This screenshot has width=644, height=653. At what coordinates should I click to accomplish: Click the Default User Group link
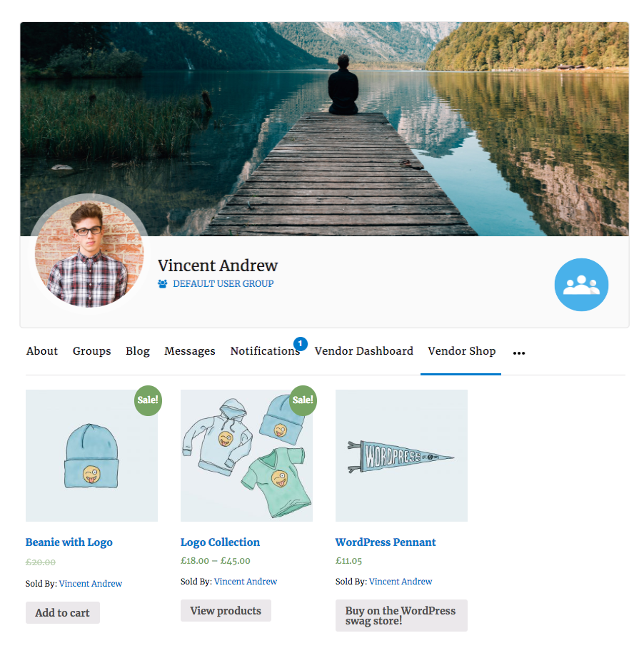coord(223,284)
